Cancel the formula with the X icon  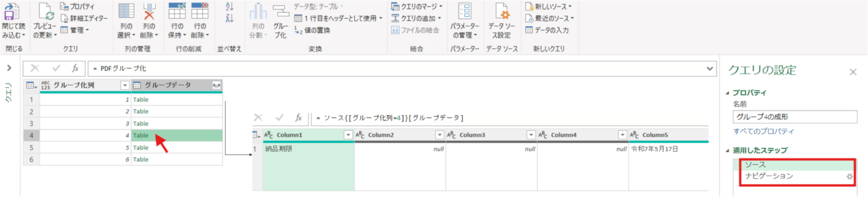[x=35, y=68]
